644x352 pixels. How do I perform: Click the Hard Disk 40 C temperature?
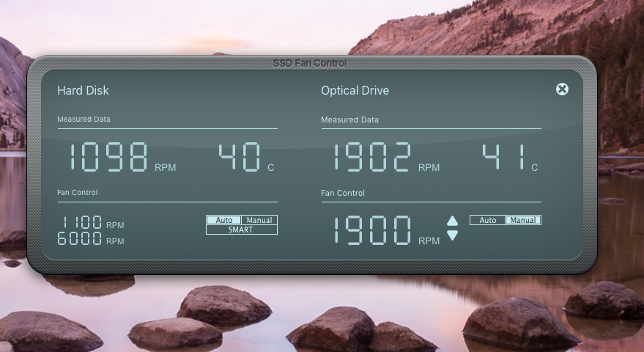[246, 157]
